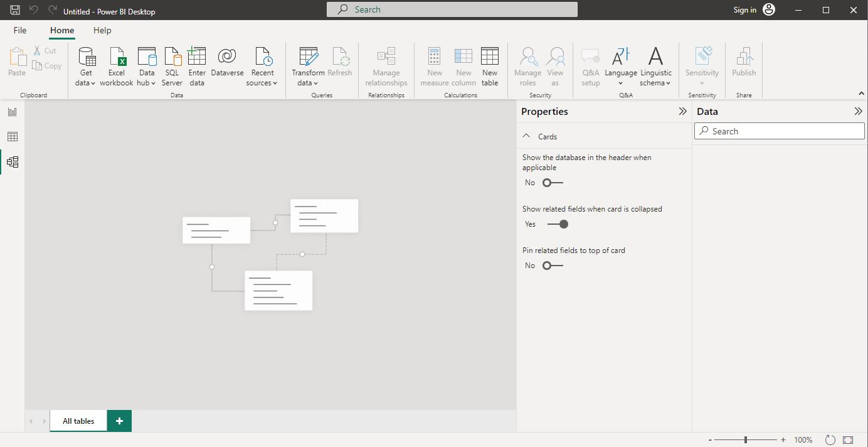Click the Refresh queries button
The image size is (868, 447).
[340, 62]
